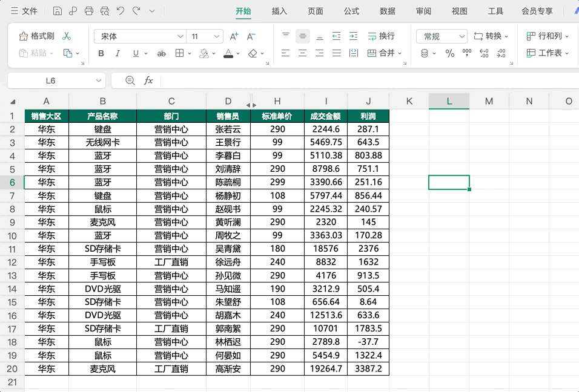
Task: Toggle top vertical alignment
Action: click(286, 36)
